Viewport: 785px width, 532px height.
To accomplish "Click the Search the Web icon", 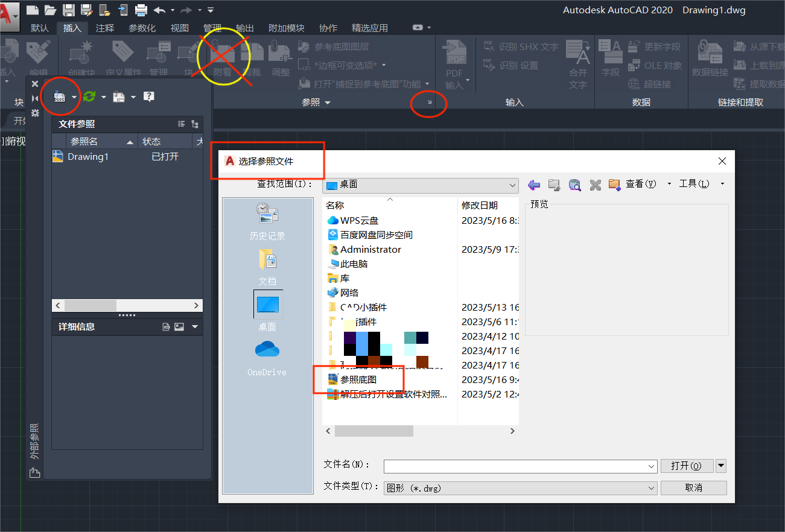I will pyautogui.click(x=574, y=185).
